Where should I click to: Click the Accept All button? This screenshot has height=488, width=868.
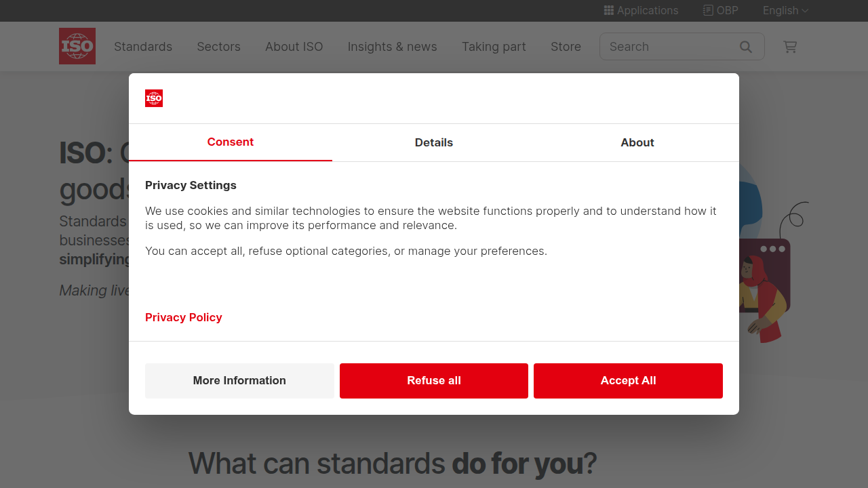coord(628,381)
